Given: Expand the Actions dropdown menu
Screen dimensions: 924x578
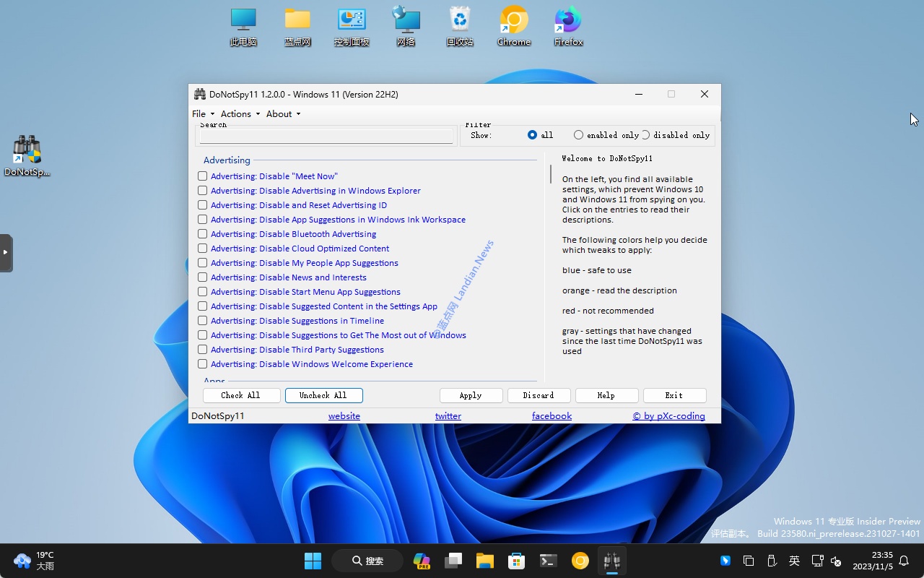Looking at the screenshot, I should pos(240,114).
